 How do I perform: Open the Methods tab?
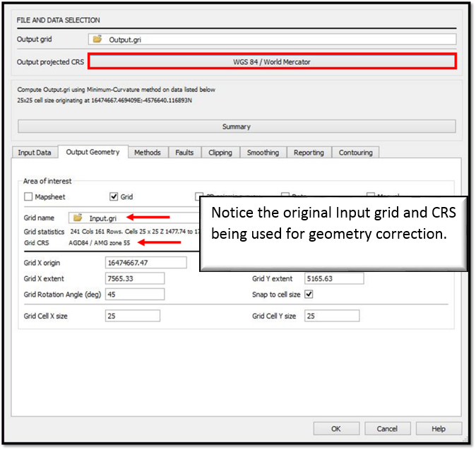coord(148,153)
